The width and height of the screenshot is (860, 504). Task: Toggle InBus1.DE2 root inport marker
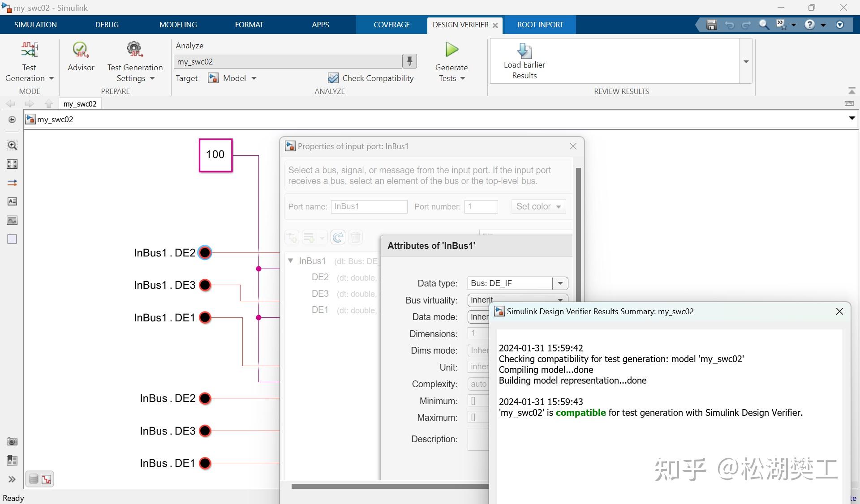pyautogui.click(x=205, y=253)
